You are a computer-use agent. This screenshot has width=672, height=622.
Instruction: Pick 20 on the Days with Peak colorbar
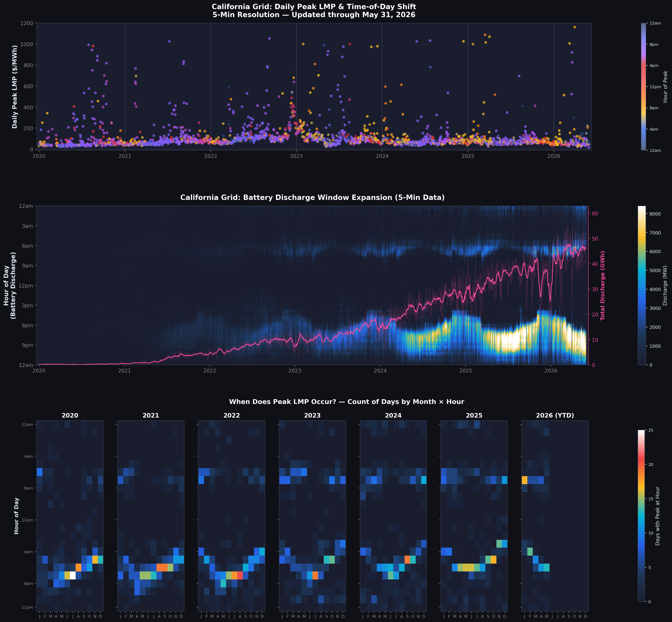(651, 464)
